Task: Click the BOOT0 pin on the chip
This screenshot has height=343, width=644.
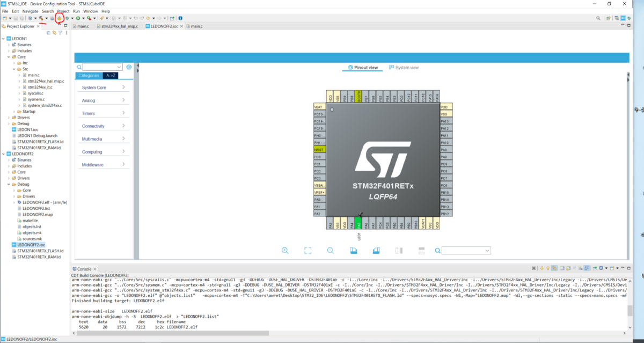Action: (x=358, y=96)
